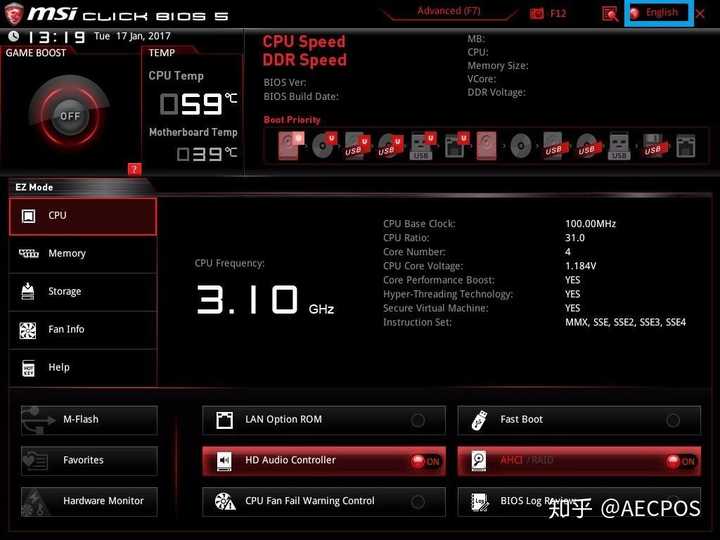Open Favorites menu
This screenshot has width=720, height=540.
pos(89,461)
